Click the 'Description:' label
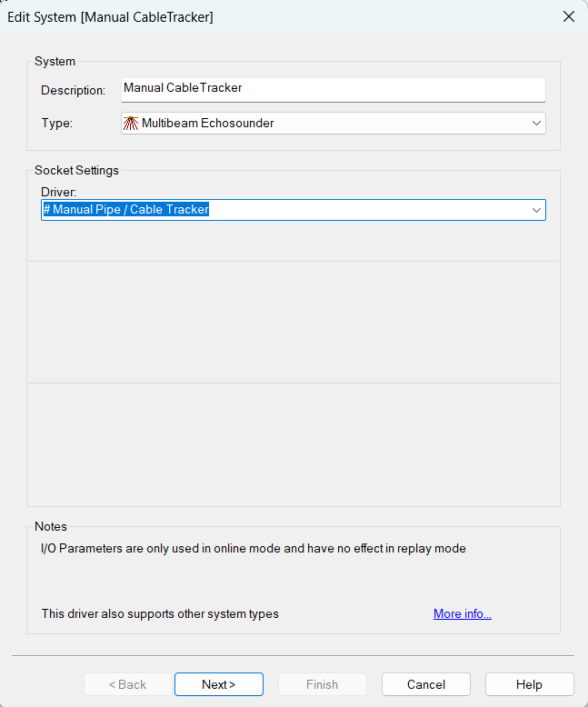This screenshot has width=588, height=707. click(73, 90)
